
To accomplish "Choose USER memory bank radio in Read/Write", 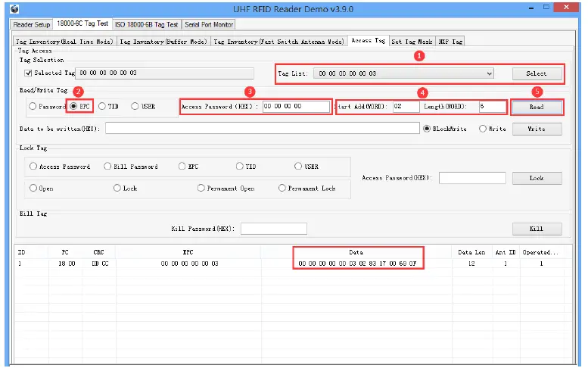I will click(135, 107).
